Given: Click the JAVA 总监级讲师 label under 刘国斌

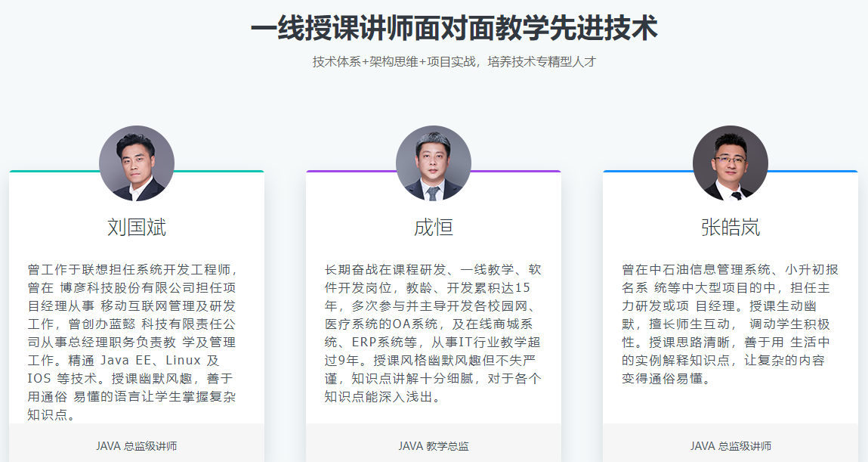Looking at the screenshot, I should click(x=136, y=446).
